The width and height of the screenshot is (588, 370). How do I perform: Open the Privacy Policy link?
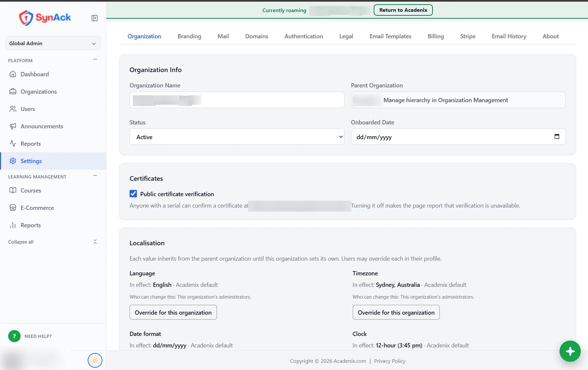pyautogui.click(x=390, y=361)
